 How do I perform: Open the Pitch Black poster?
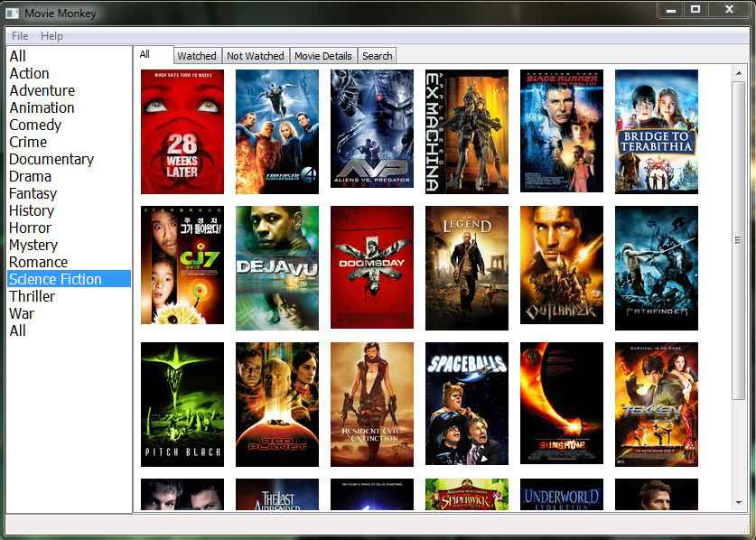pos(182,405)
